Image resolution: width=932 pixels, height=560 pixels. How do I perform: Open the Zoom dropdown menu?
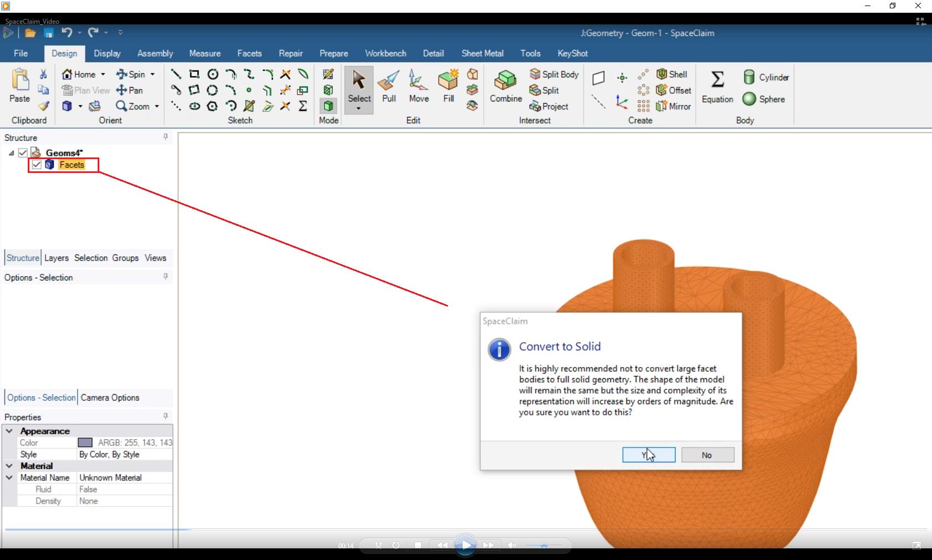pyautogui.click(x=157, y=106)
